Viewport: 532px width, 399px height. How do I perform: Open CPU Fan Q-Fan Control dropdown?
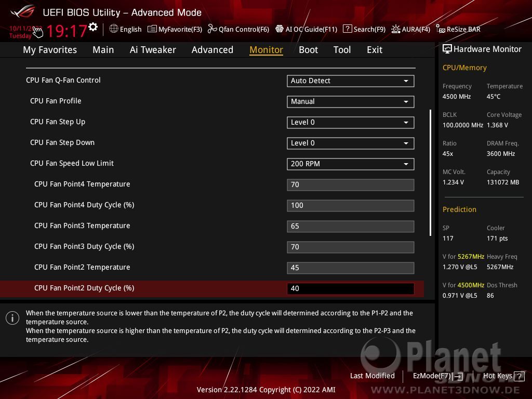351,81
